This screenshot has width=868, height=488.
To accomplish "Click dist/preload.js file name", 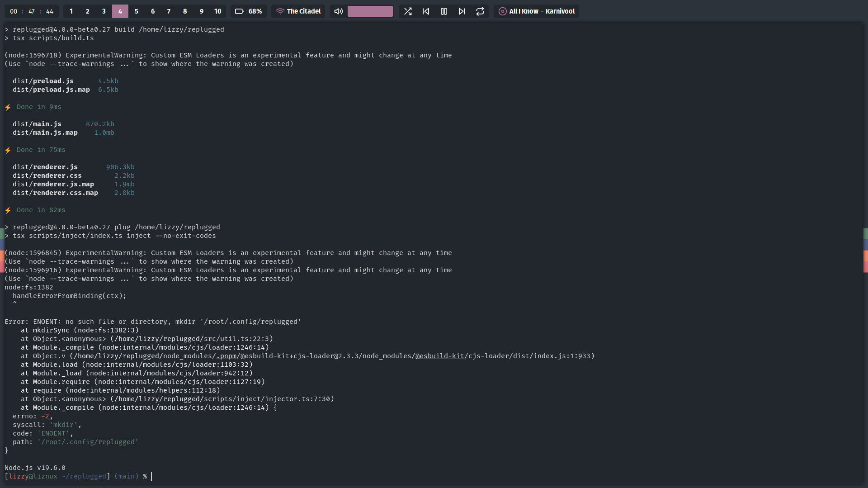I will [43, 81].
